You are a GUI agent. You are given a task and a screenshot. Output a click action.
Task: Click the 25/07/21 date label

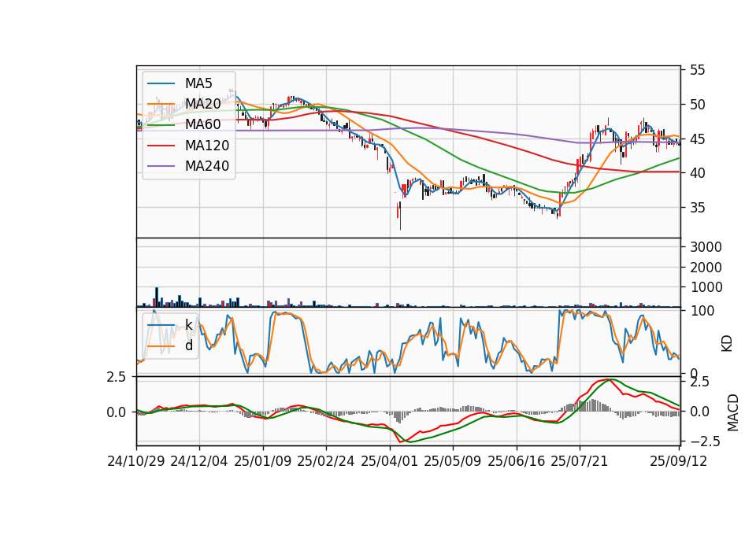(x=580, y=461)
